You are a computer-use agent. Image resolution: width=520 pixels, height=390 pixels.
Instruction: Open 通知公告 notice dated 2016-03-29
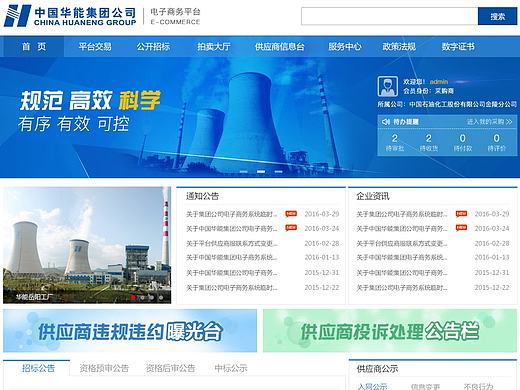232,214
